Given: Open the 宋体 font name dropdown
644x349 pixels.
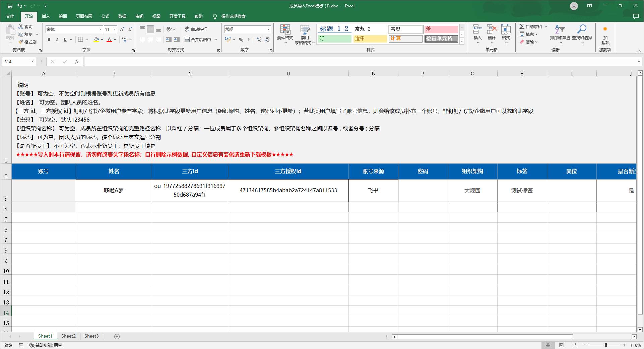Looking at the screenshot, I should point(100,29).
